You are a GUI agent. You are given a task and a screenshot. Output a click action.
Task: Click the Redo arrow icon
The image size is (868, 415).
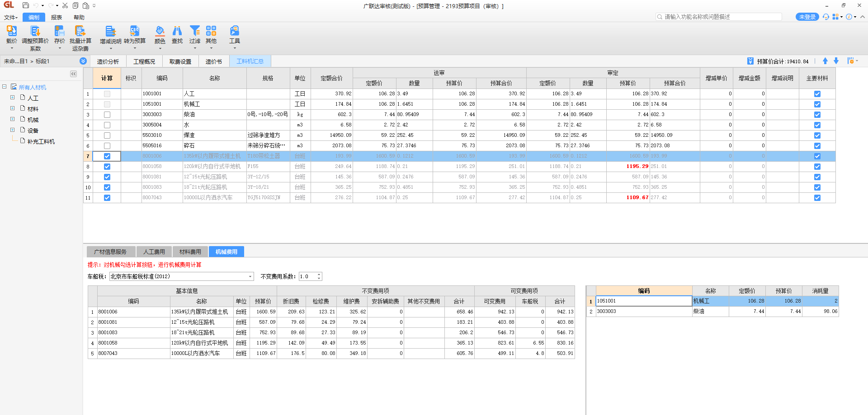[x=51, y=5]
